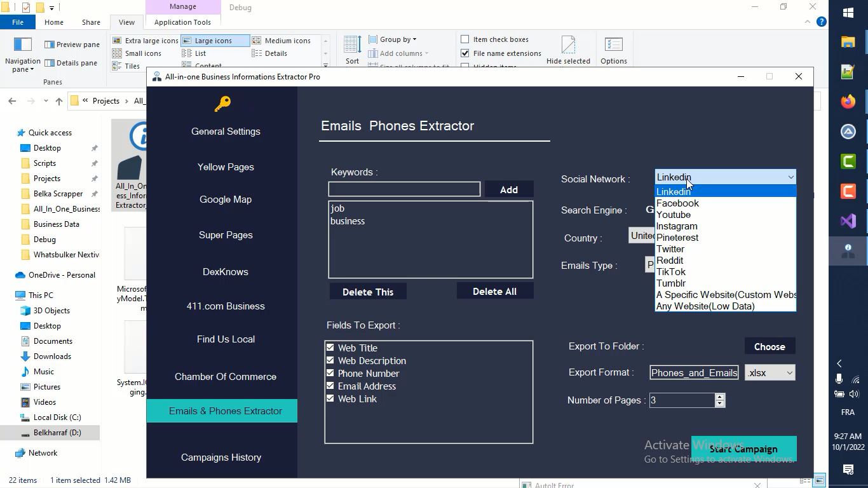
Task: Click the Delete This button
Action: pos(368,292)
